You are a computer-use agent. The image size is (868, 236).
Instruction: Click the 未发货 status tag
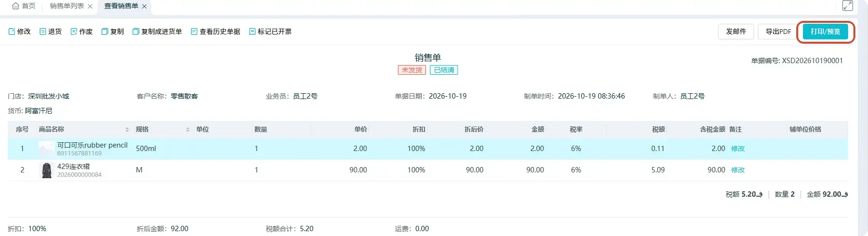click(412, 70)
